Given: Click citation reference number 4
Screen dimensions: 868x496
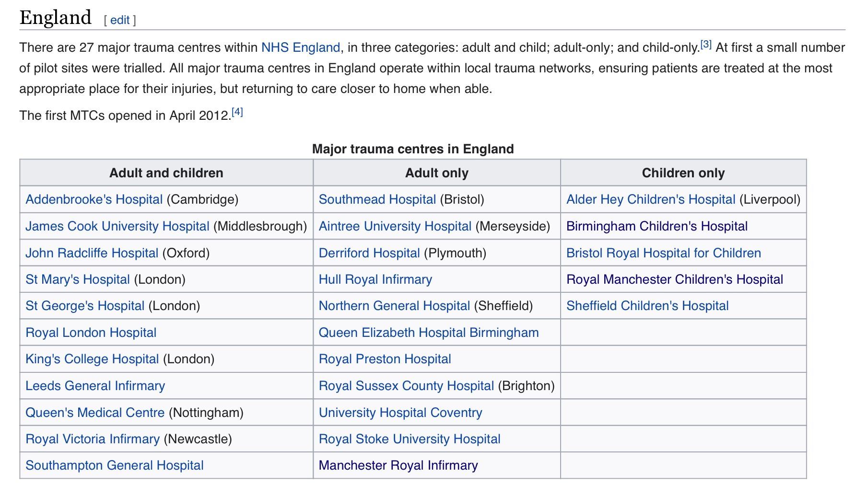Looking at the screenshot, I should (237, 112).
